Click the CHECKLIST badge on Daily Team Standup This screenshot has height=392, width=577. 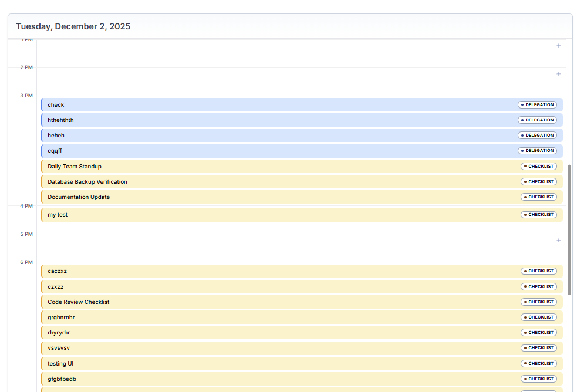(x=538, y=167)
